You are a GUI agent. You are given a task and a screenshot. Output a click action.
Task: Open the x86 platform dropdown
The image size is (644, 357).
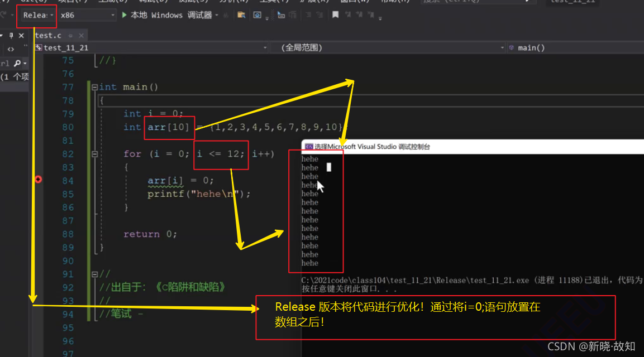pos(87,15)
